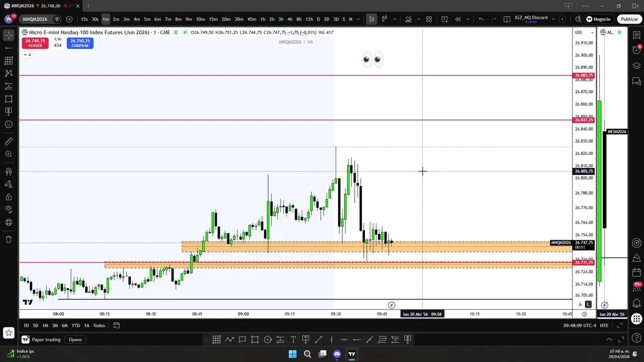Viewport: 644px width, 362px height.
Task: Click the trash can remove objects icon
Action: point(9,239)
